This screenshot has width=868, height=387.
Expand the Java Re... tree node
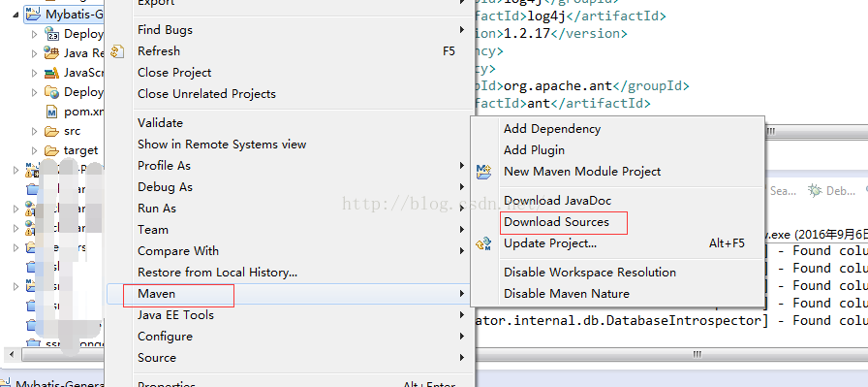[34, 53]
